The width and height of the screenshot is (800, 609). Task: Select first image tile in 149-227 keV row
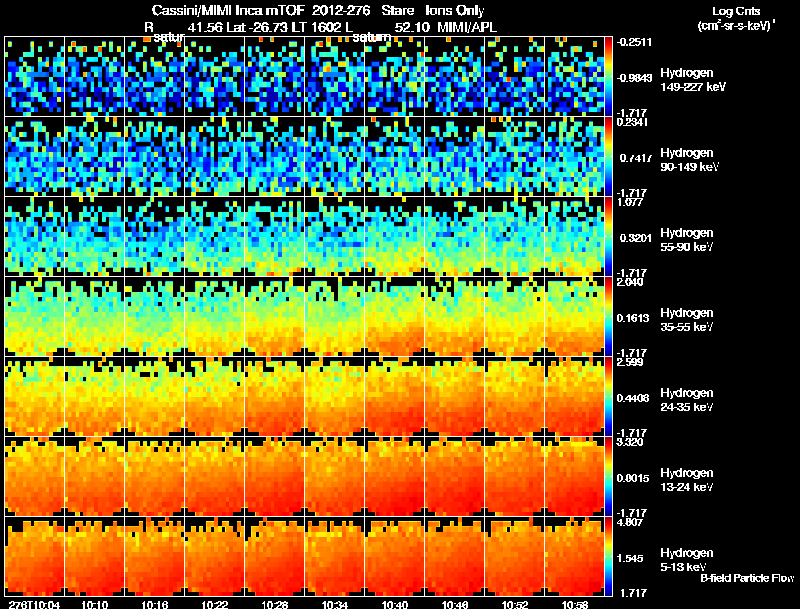tap(35, 77)
